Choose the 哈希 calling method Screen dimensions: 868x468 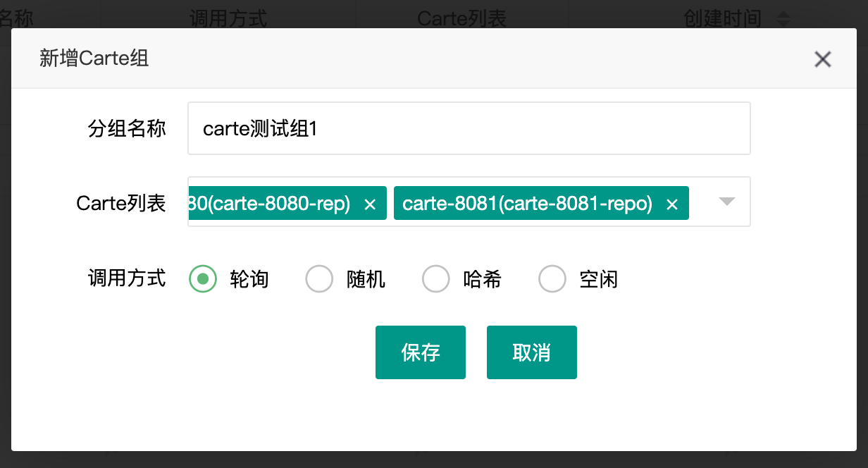point(435,278)
